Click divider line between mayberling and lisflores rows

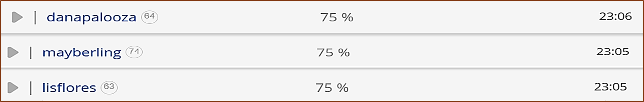pyautogui.click(x=322, y=68)
